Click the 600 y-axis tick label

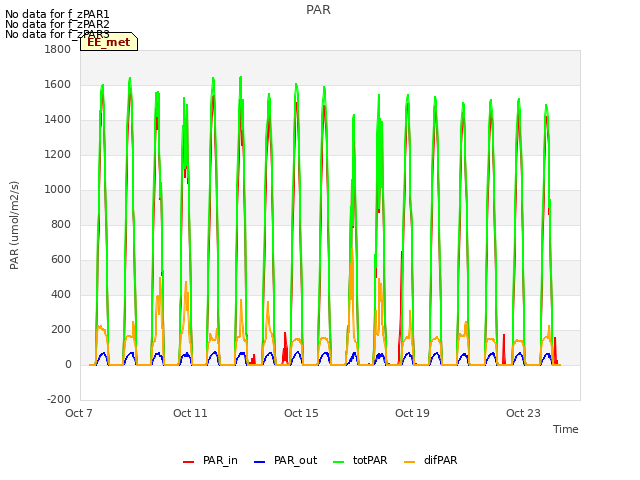(x=61, y=260)
